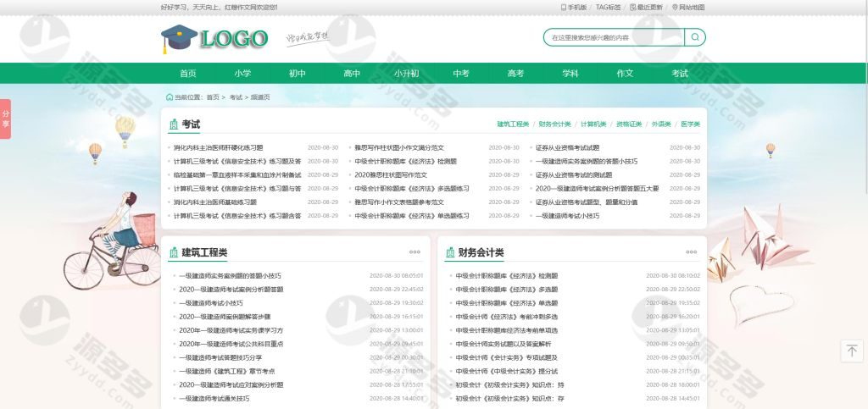Focus the site search input field

pyautogui.click(x=613, y=37)
